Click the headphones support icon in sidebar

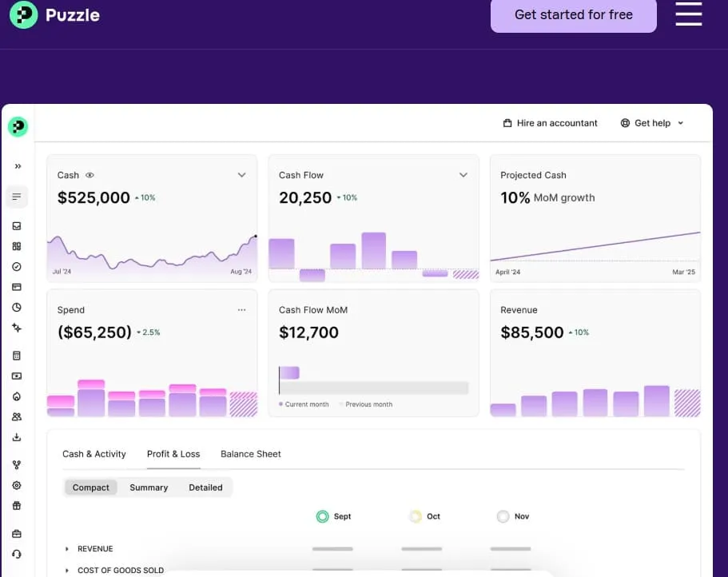[17, 554]
